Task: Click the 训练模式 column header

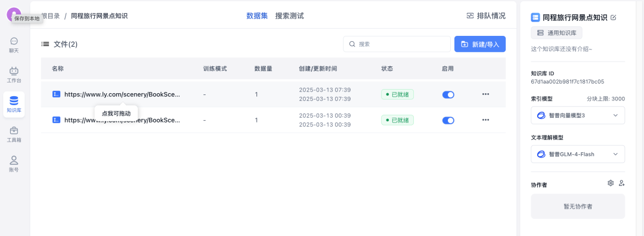Action: pos(215,68)
